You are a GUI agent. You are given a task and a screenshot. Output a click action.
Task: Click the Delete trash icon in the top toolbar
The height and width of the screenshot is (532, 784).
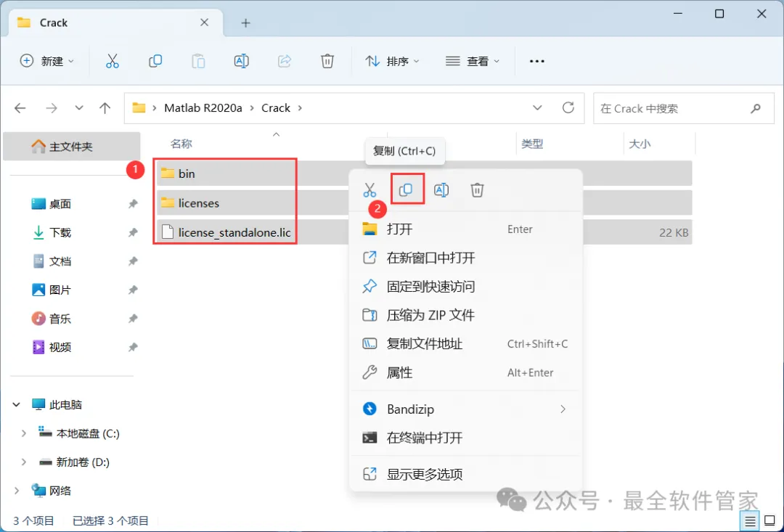coord(327,61)
